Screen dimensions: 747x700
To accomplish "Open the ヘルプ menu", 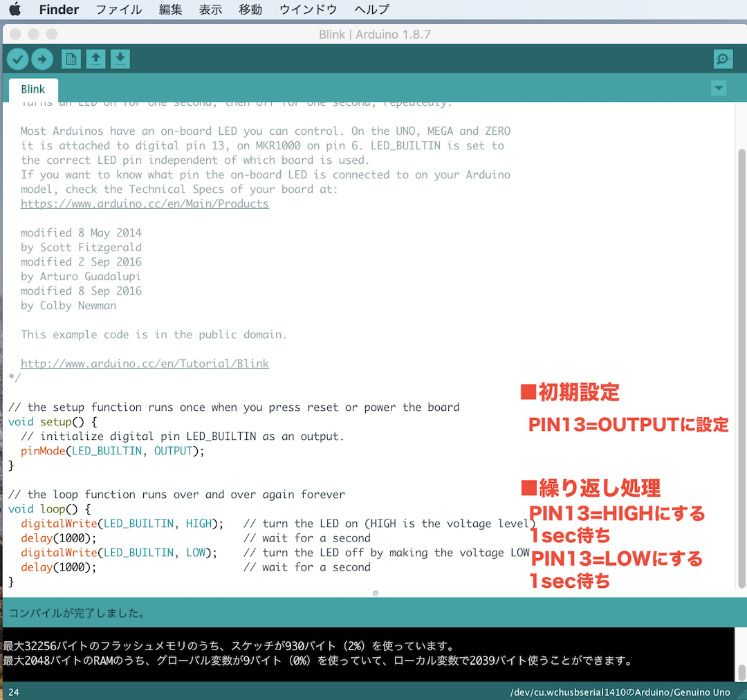I will [371, 9].
